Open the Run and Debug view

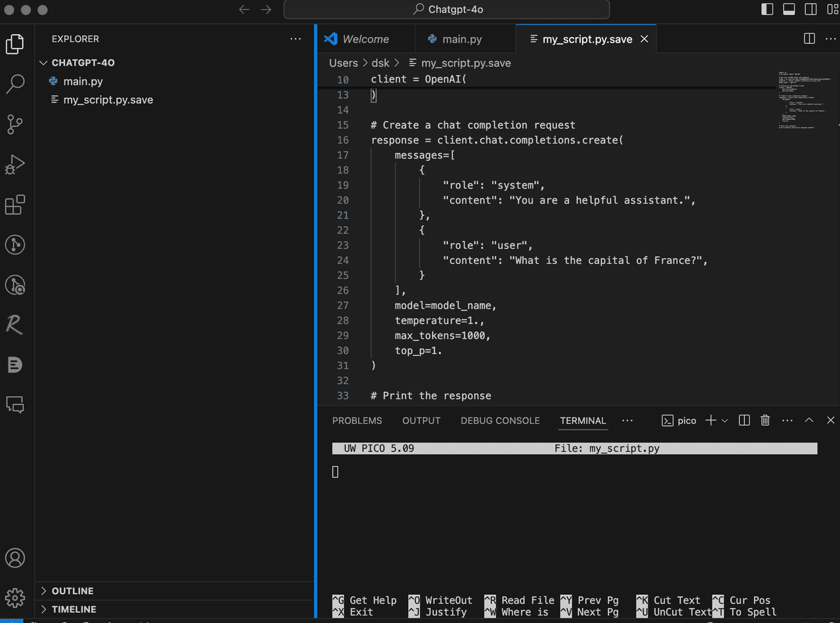[14, 164]
